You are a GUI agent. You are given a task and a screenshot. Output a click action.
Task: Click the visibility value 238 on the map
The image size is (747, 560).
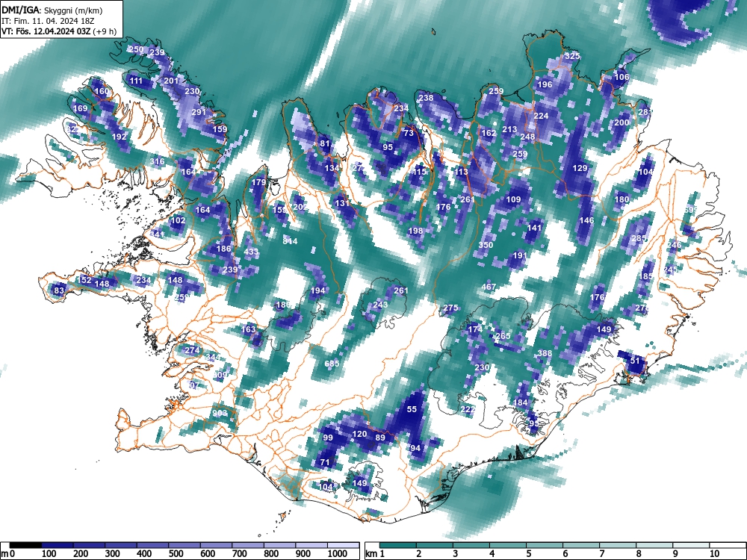coord(426,98)
